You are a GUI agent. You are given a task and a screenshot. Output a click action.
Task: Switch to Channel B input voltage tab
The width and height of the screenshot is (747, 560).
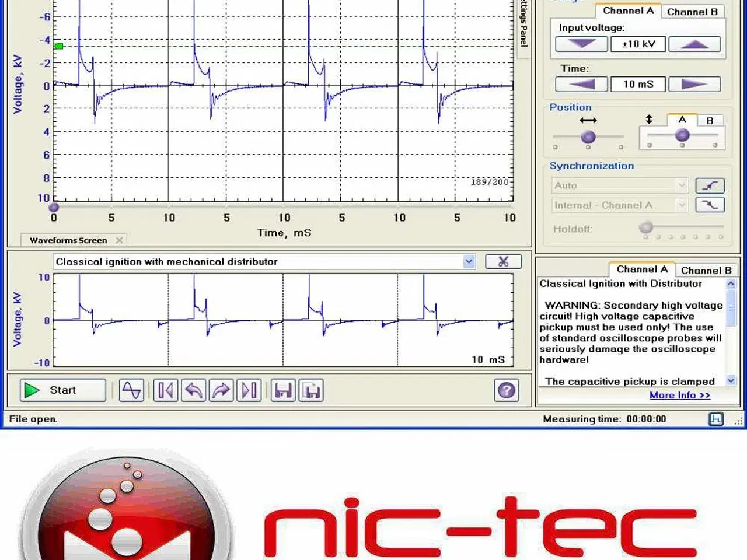[x=692, y=12]
